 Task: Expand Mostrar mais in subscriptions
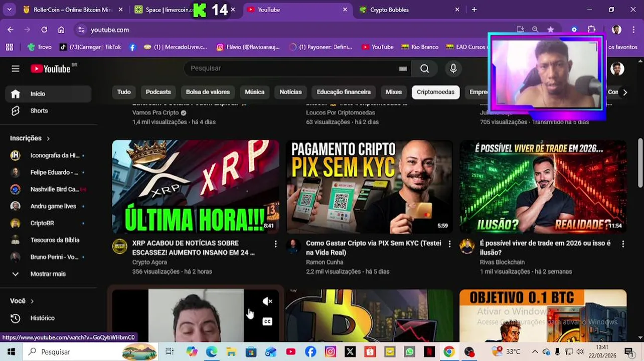(x=48, y=274)
